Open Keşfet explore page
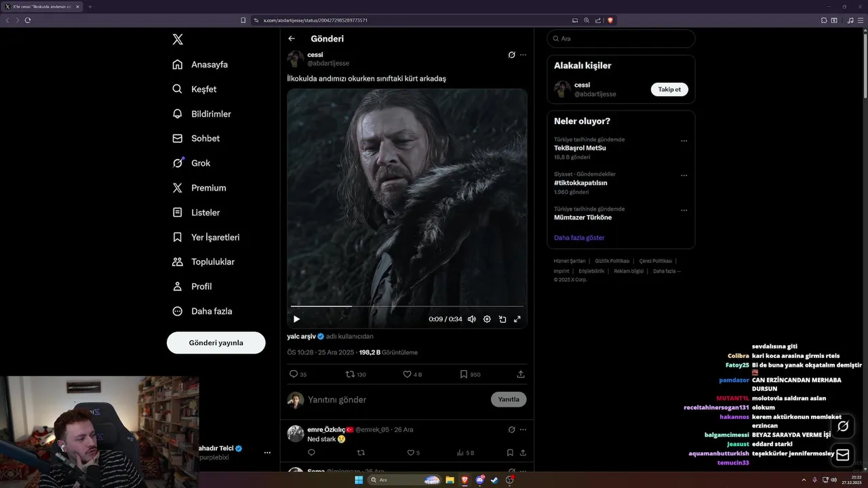Viewport: 868px width, 488px height. click(195, 89)
